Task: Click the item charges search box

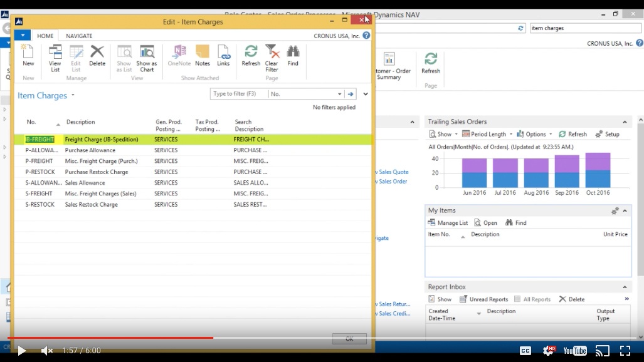Action: coord(585,28)
